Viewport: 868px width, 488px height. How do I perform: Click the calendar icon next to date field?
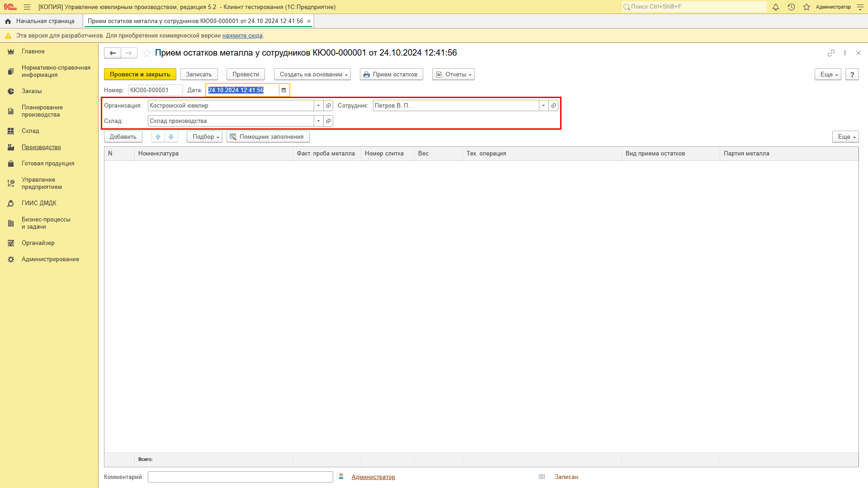(284, 90)
